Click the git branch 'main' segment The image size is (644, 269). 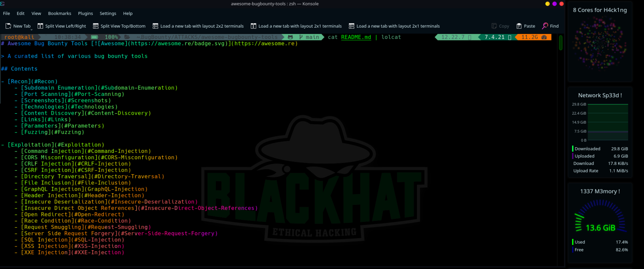(309, 37)
